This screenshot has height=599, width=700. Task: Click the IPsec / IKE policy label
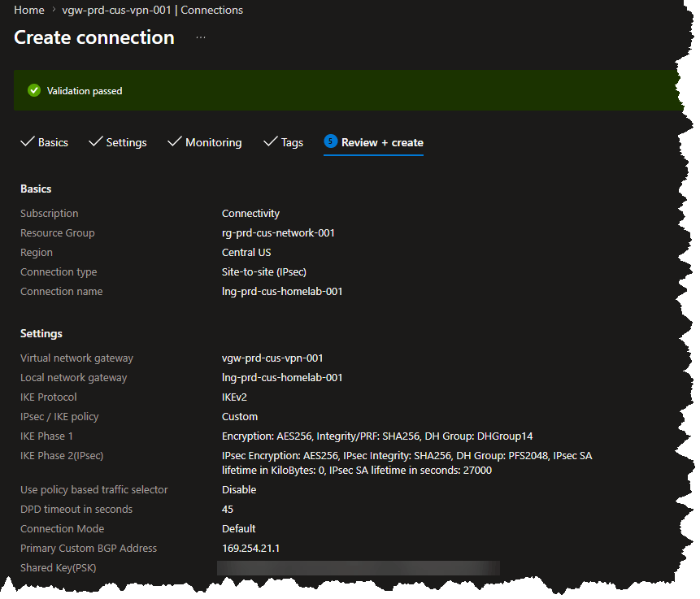(x=59, y=416)
